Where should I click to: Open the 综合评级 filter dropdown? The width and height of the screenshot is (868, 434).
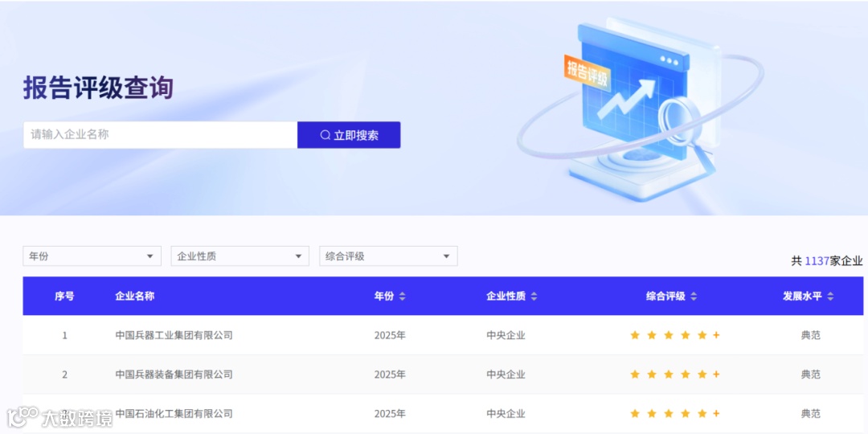(x=389, y=256)
